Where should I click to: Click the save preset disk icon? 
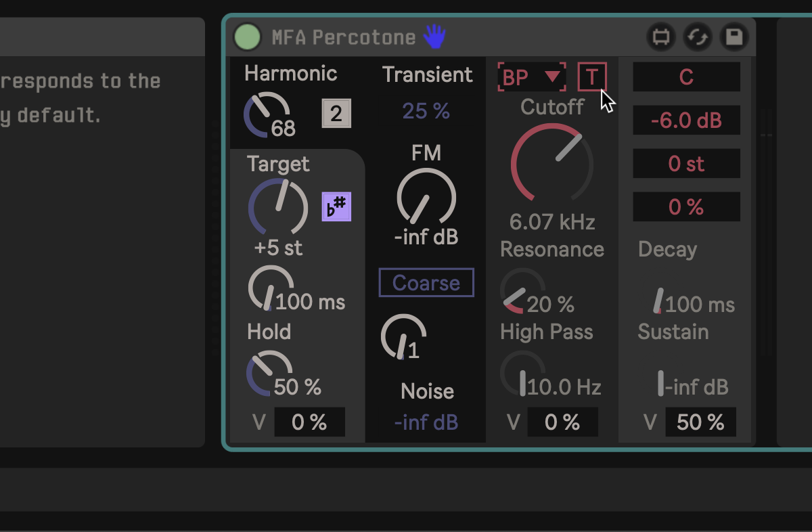point(734,37)
